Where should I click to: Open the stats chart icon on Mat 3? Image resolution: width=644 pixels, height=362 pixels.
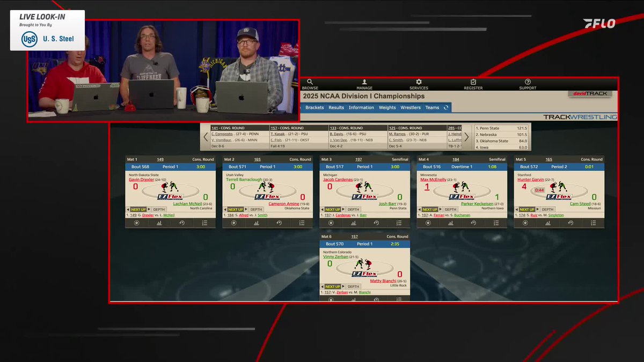pos(354,223)
